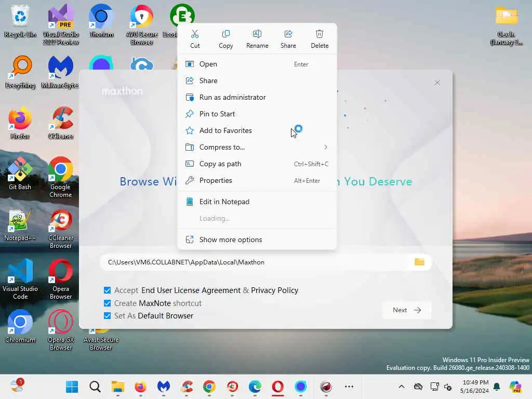Click the Opera taskbar icon
This screenshot has width=532, height=399.
pyautogui.click(x=277, y=387)
